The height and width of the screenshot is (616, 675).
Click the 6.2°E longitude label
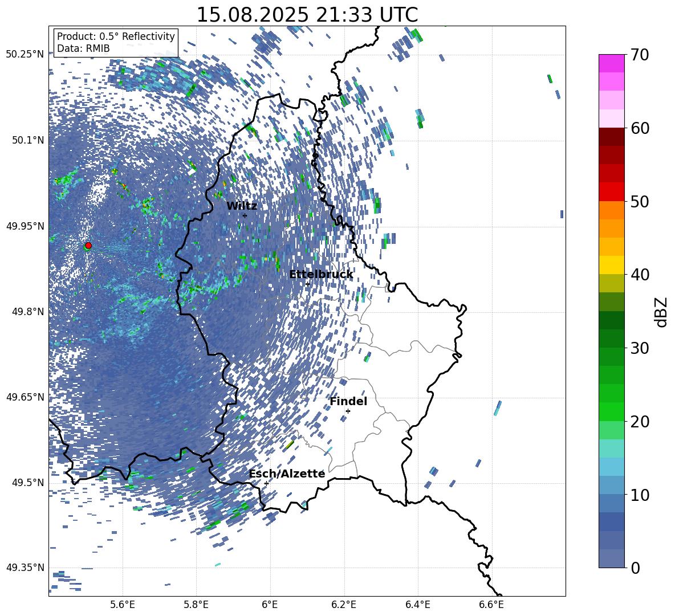pyautogui.click(x=344, y=605)
